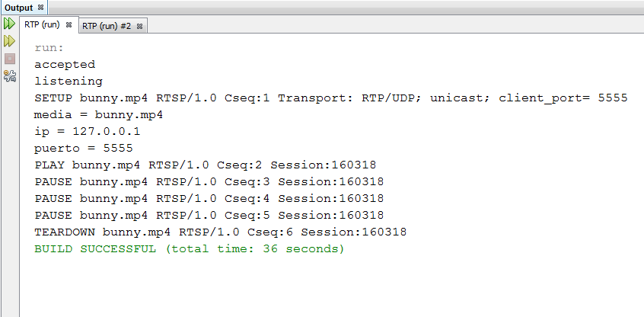The width and height of the screenshot is (644, 317).
Task: Click the PLAY bunny.mp4 Cseq:2 line
Action: (206, 165)
